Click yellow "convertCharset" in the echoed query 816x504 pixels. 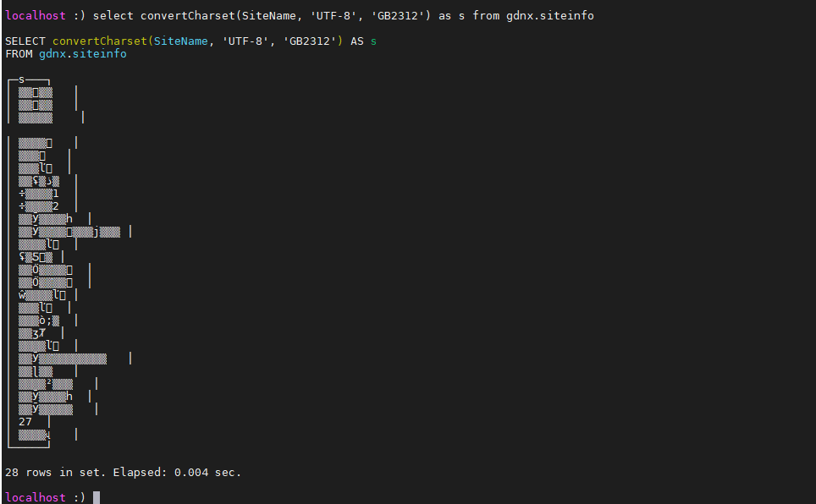pyautogui.click(x=99, y=41)
